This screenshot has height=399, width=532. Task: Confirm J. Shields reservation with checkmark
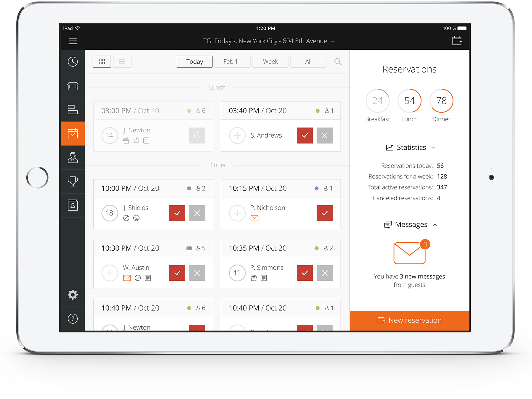pyautogui.click(x=177, y=213)
